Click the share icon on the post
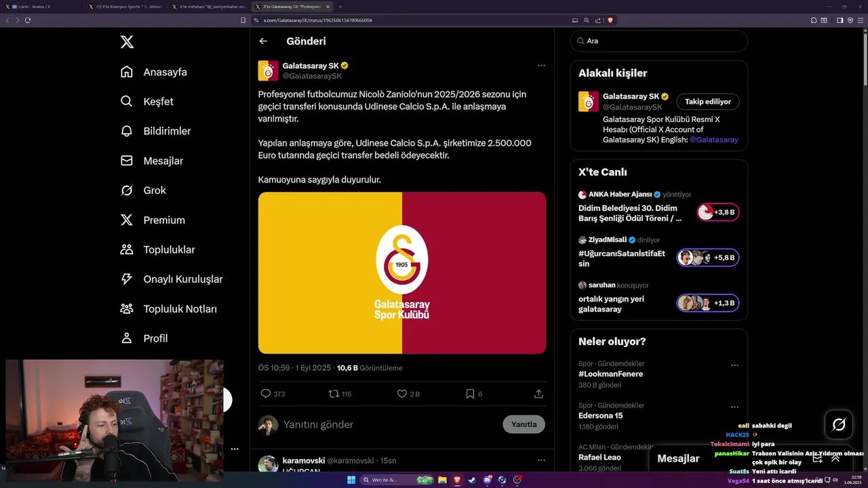This screenshot has height=488, width=868. (538, 394)
